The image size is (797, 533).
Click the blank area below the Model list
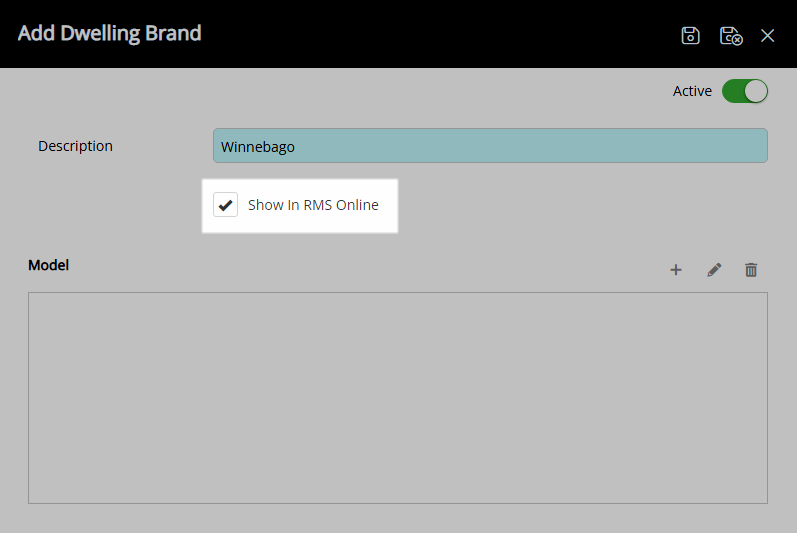[397, 518]
